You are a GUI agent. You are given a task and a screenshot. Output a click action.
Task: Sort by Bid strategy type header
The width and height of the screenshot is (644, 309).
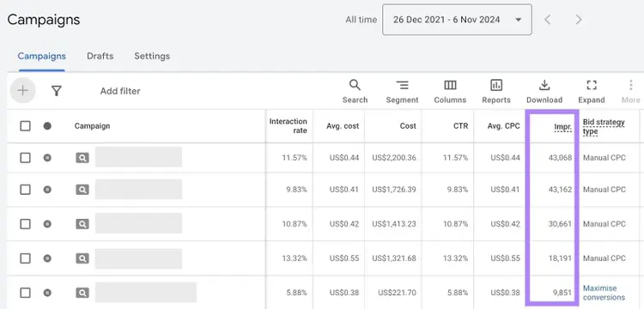tap(604, 126)
